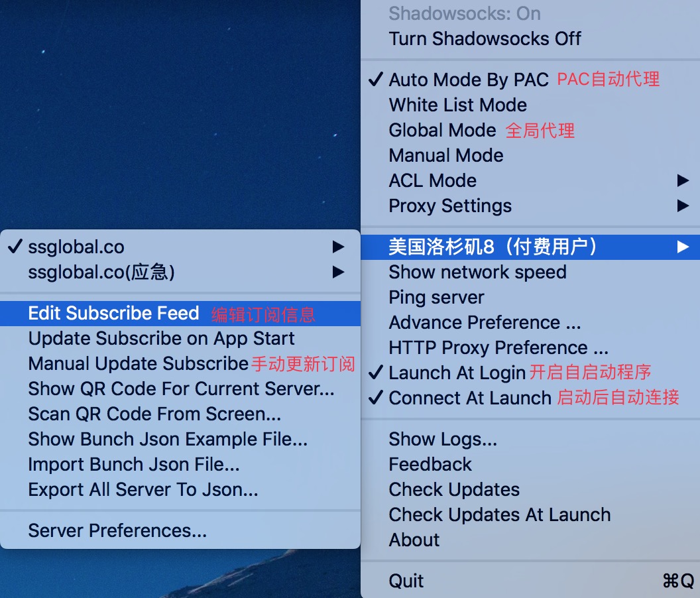Click Check Updates
Screen dimensions: 700x598
pos(530,489)
